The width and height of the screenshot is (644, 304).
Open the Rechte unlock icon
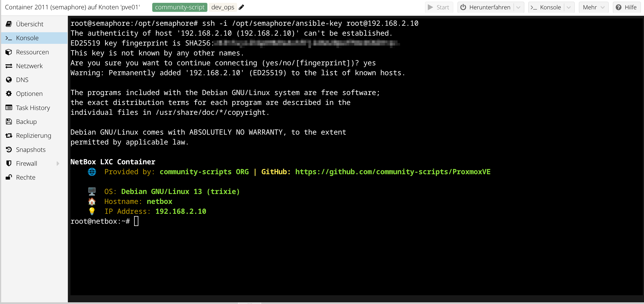pyautogui.click(x=9, y=177)
